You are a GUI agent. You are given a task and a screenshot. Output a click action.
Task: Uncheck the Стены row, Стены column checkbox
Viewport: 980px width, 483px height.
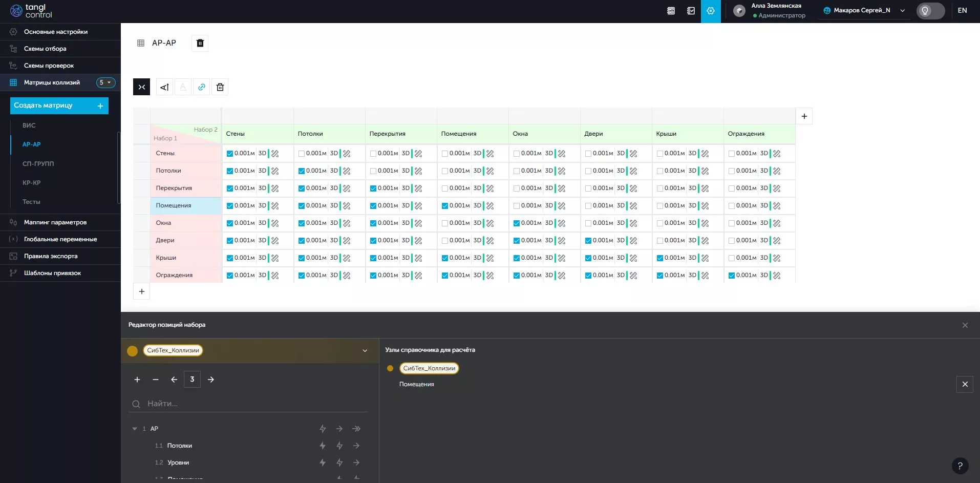(230, 154)
